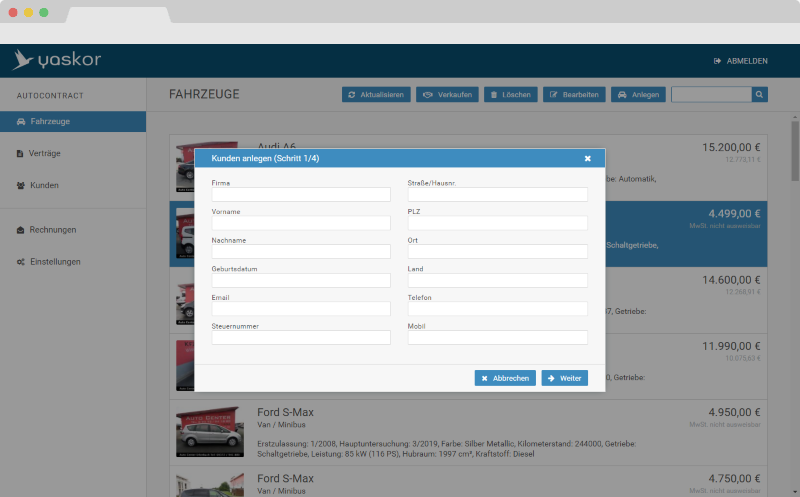The height and width of the screenshot is (497, 800).
Task: Click the arrow icon on Weiter
Action: 551,378
